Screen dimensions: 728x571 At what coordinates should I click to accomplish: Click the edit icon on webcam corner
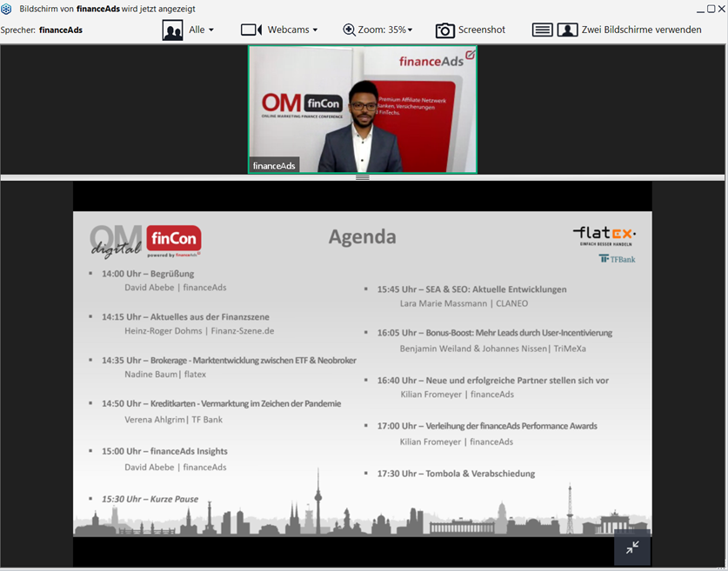[470, 55]
